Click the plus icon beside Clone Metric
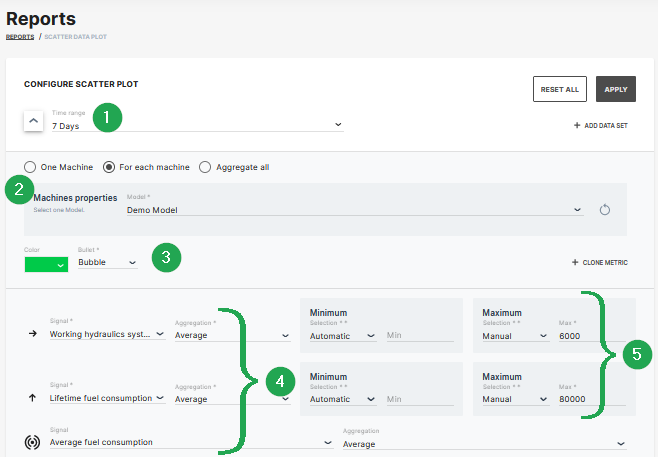Image resolution: width=658 pixels, height=457 pixels. 575,262
